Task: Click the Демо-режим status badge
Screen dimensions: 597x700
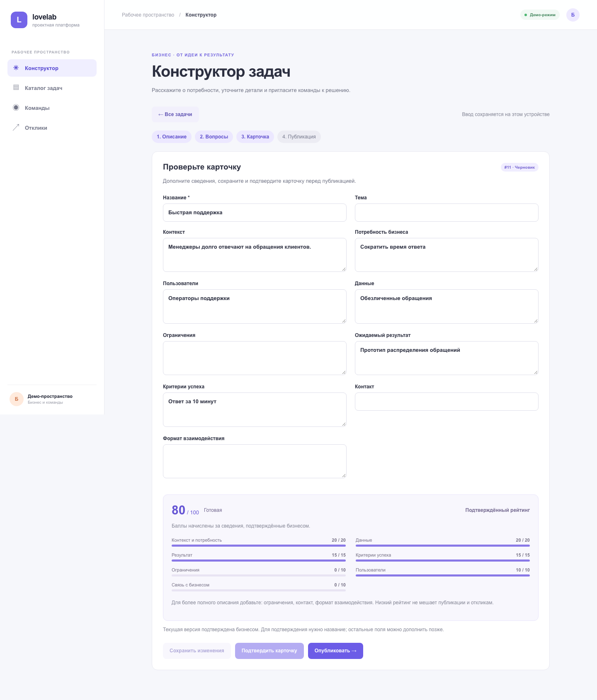Action: (x=540, y=15)
